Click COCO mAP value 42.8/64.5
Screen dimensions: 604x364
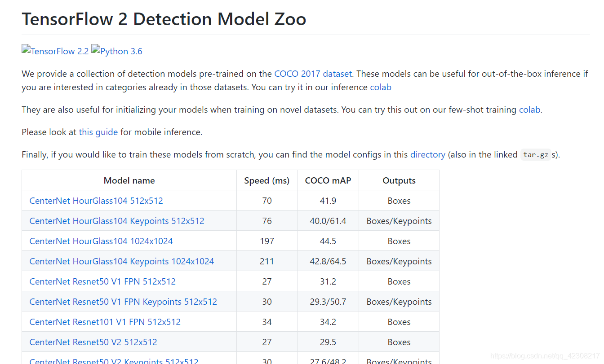click(x=328, y=261)
